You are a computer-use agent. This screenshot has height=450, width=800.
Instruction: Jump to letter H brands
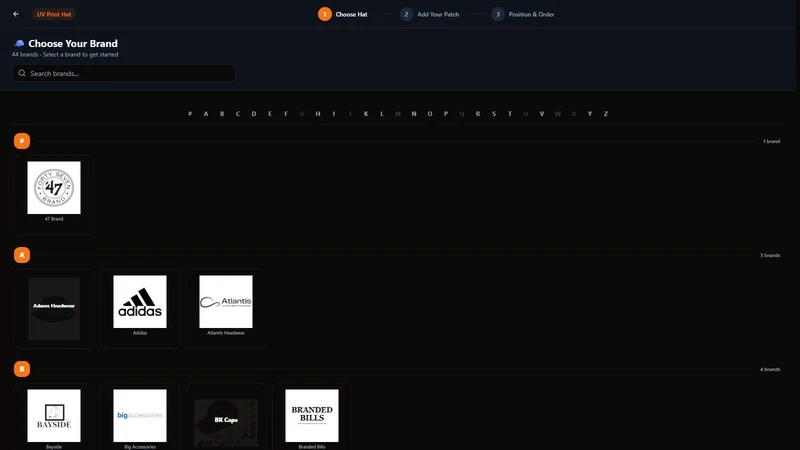click(318, 114)
